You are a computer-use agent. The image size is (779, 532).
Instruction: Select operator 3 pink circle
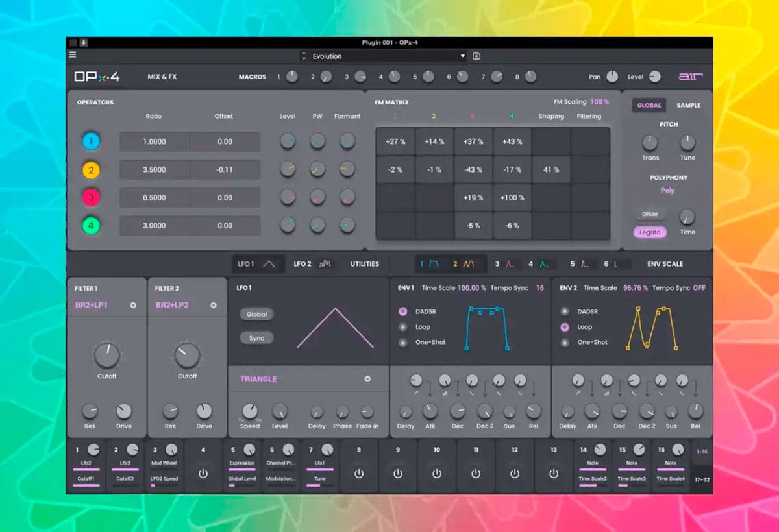[91, 198]
